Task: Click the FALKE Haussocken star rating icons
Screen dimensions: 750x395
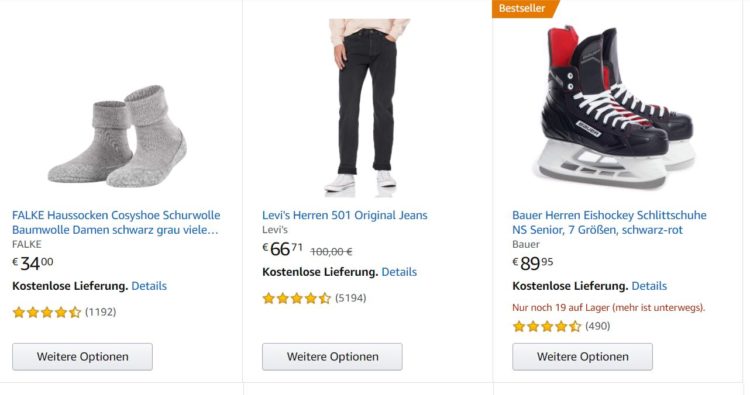Action: [47, 312]
